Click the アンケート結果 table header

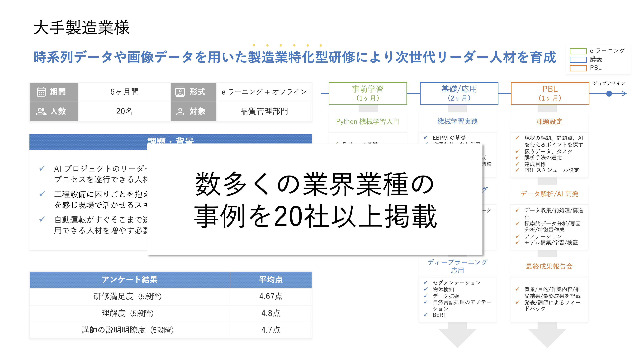(x=129, y=280)
